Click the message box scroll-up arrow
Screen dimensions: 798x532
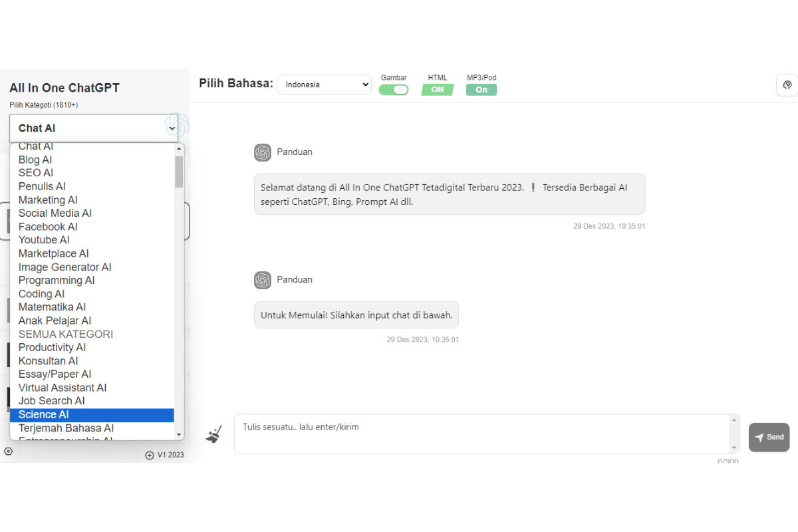(x=734, y=422)
